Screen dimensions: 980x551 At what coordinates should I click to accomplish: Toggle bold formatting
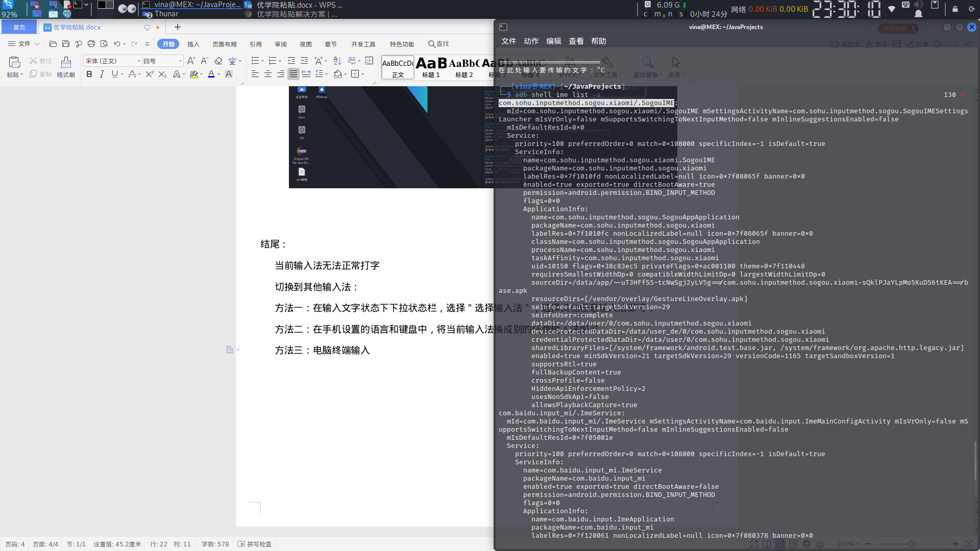[x=89, y=74]
